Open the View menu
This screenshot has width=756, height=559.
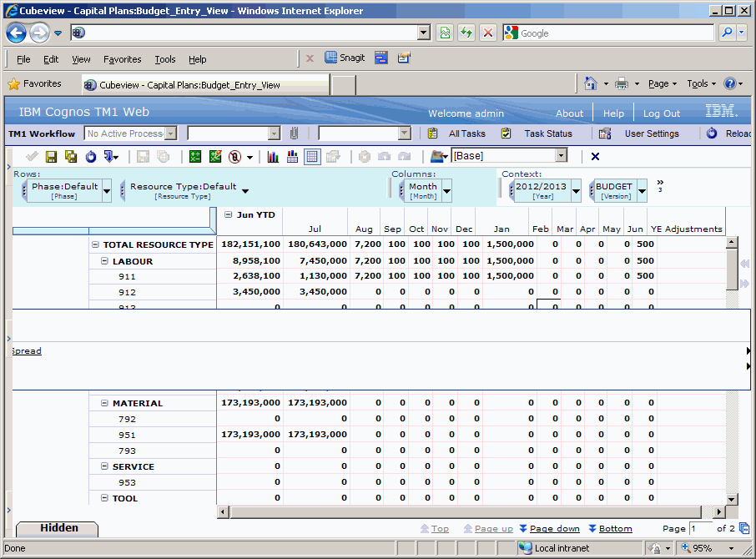point(81,59)
